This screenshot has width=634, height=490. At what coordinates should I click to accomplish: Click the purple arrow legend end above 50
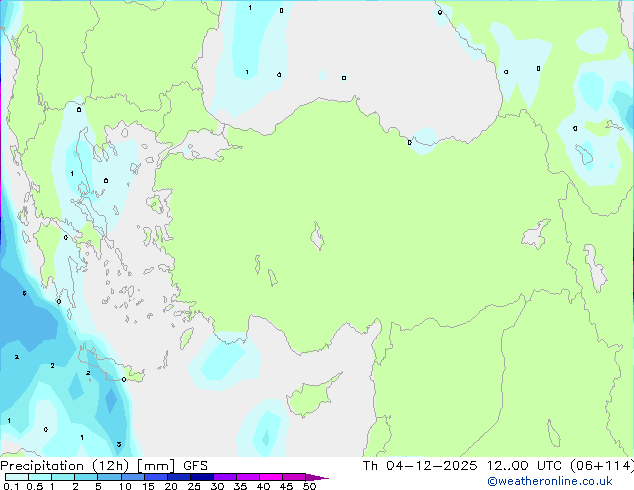click(x=317, y=477)
